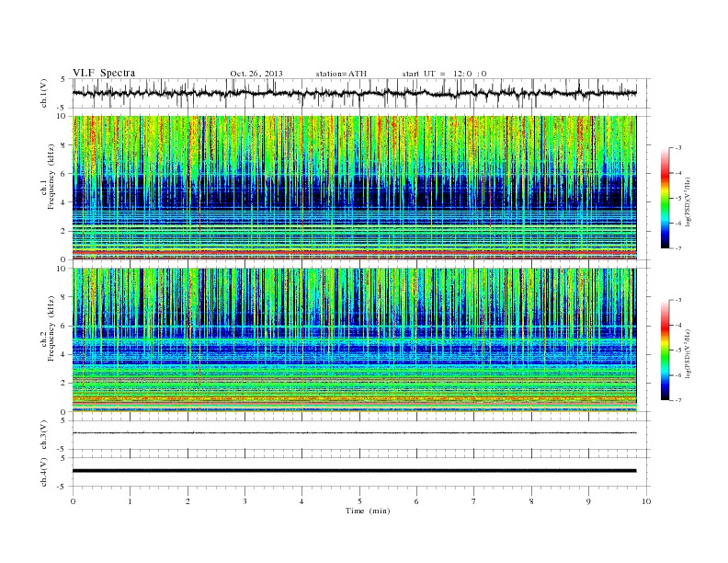728x563 pixels.
Task: Click the "8" kHz tick on ch.1 frequency axis
Action: coord(63,145)
